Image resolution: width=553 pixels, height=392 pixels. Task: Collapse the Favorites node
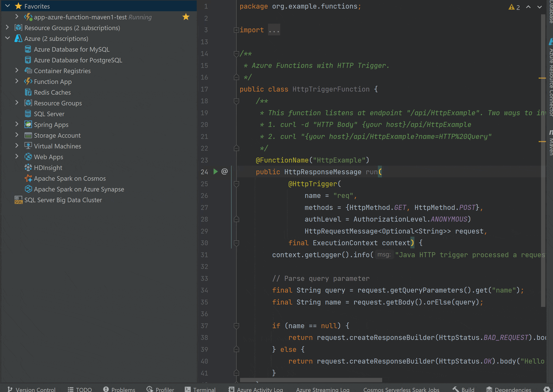pos(7,6)
